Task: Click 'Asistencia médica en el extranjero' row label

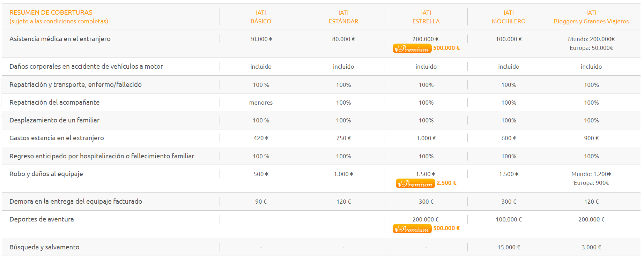Action: 60,39
